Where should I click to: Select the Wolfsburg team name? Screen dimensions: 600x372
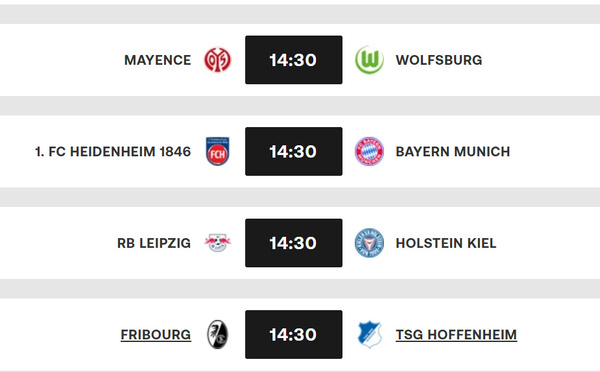pyautogui.click(x=439, y=60)
